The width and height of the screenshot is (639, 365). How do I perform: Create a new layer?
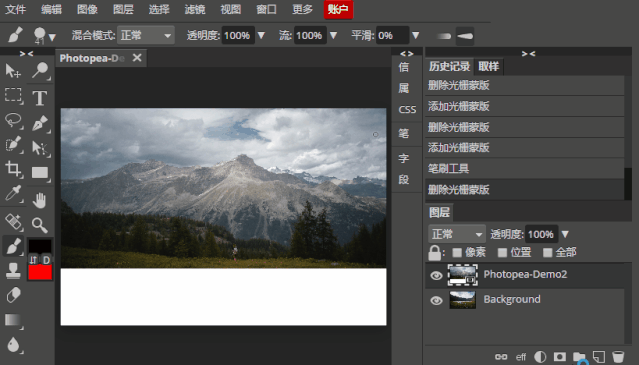pyautogui.click(x=599, y=357)
